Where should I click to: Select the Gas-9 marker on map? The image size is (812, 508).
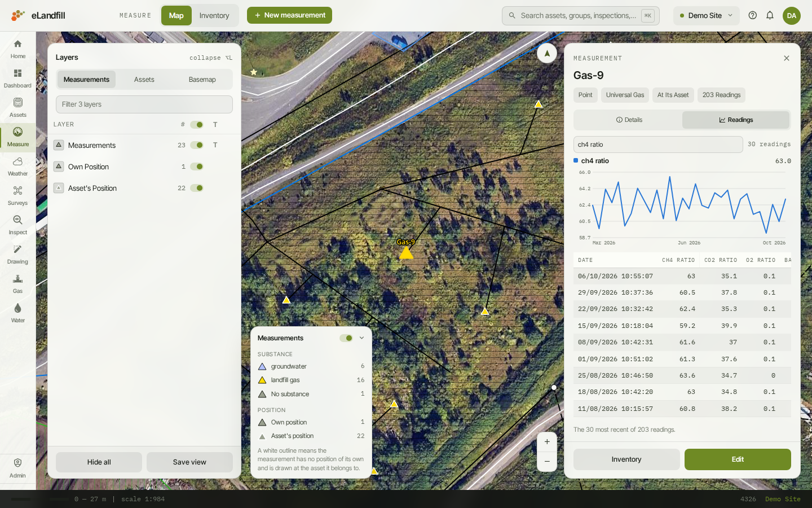pos(406,252)
